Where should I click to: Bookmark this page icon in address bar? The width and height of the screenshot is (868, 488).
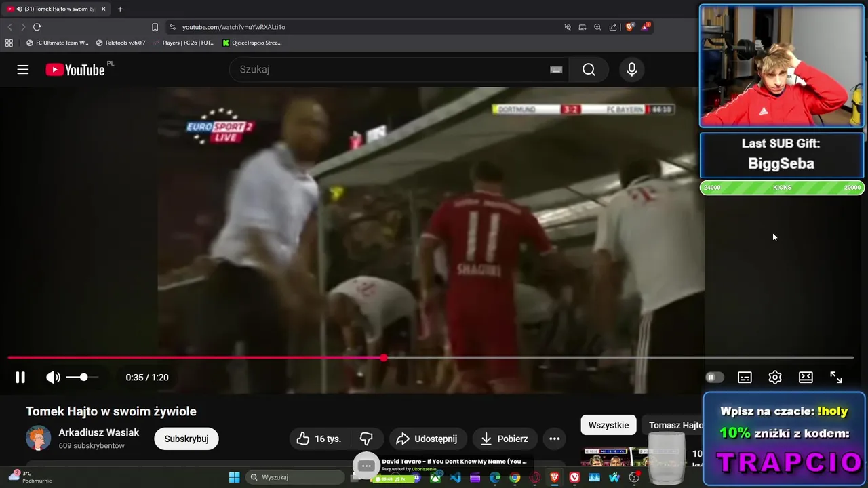(155, 27)
